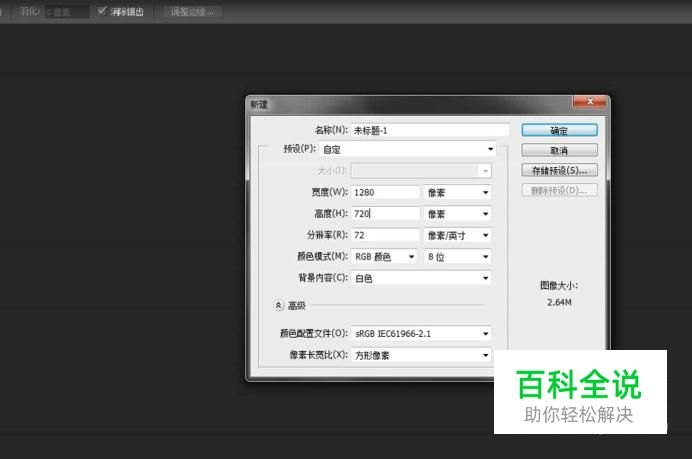Open the 高度 unit dropdown (像素)
Viewport: 692px width, 459px height.
coord(458,213)
